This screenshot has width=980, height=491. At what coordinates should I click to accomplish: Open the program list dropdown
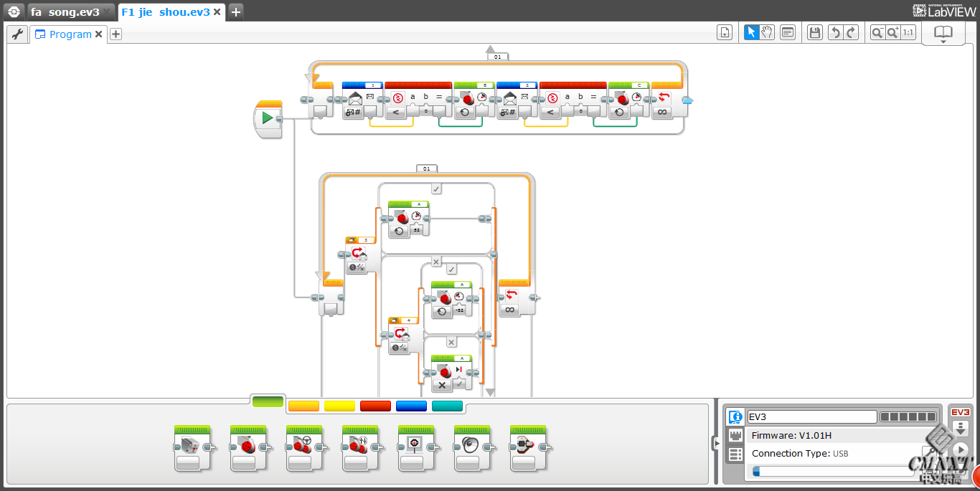point(725,32)
